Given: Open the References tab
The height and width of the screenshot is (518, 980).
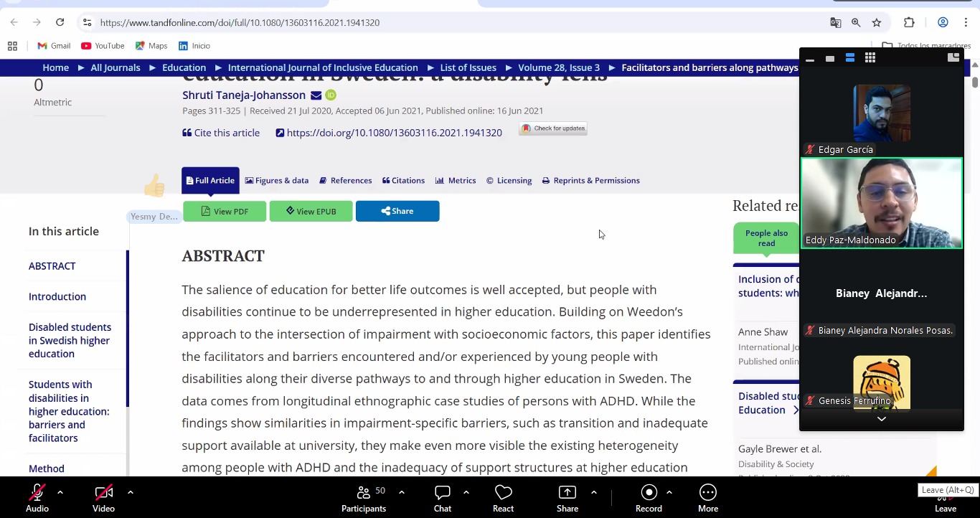Looking at the screenshot, I should click(345, 181).
